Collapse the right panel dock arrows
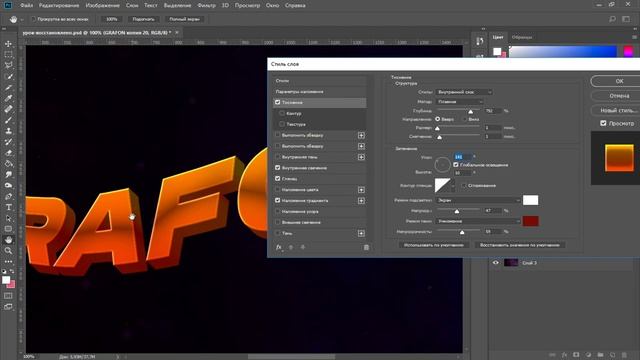This screenshot has width=640, height=360. tap(634, 29)
